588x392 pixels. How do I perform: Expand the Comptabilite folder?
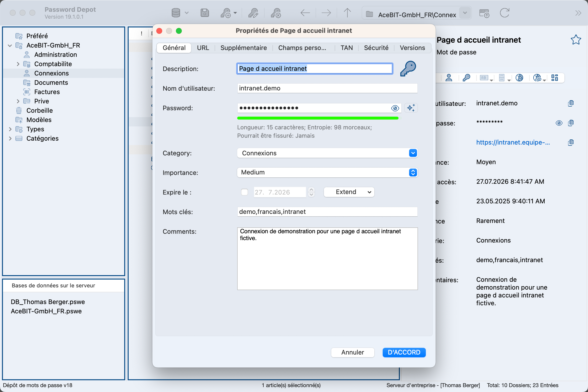click(x=18, y=64)
